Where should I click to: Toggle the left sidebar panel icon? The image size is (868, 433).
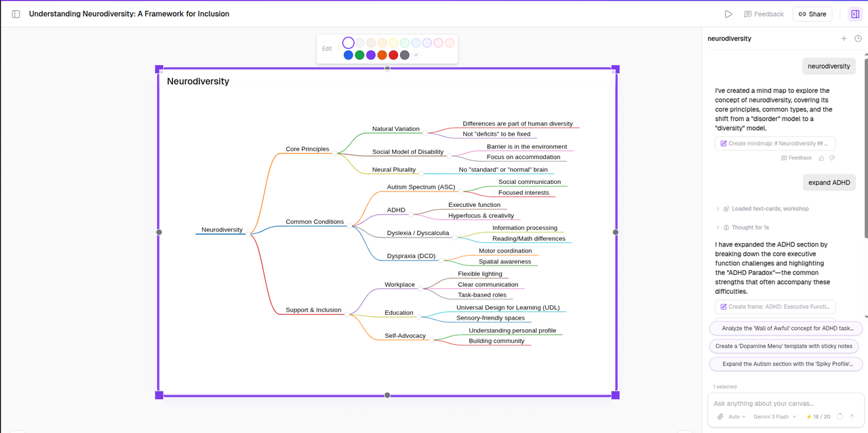pos(16,14)
